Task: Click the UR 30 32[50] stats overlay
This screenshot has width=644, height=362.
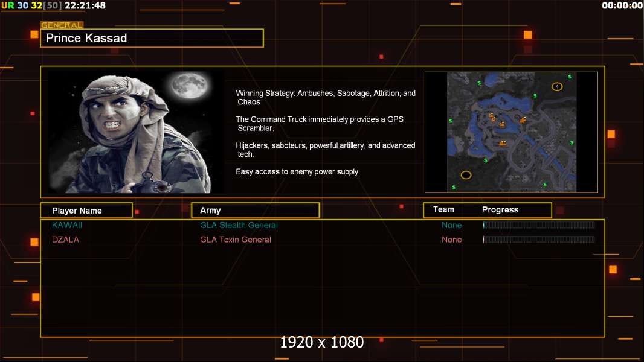Action: pyautogui.click(x=31, y=5)
